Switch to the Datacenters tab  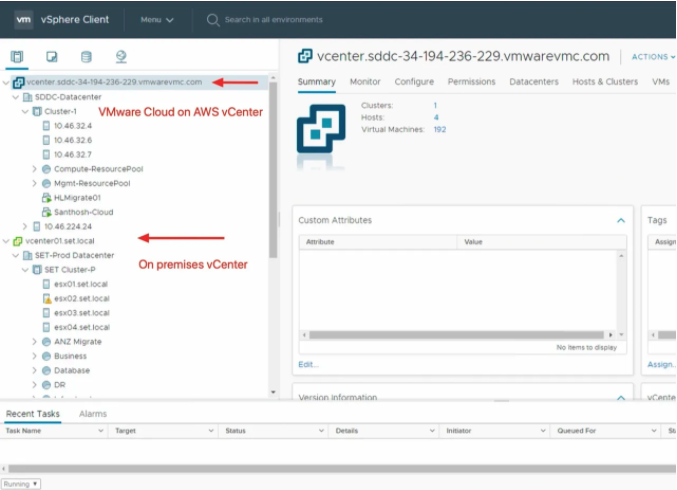534,82
